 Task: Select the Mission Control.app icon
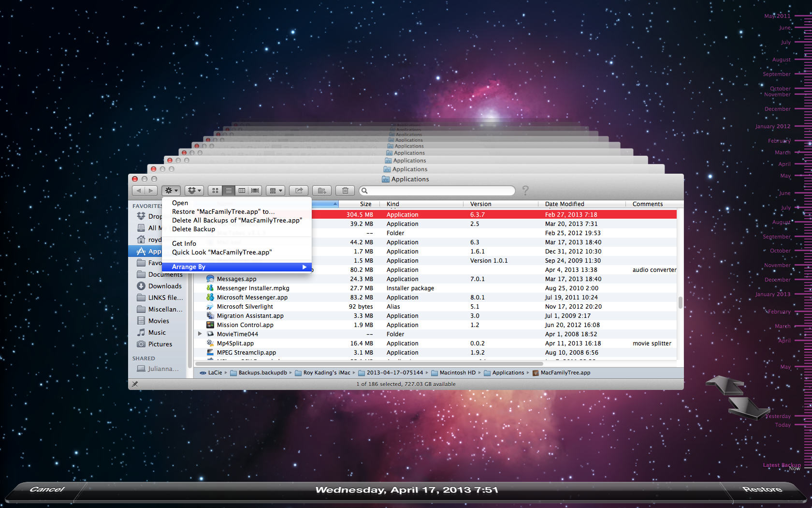[x=210, y=325]
